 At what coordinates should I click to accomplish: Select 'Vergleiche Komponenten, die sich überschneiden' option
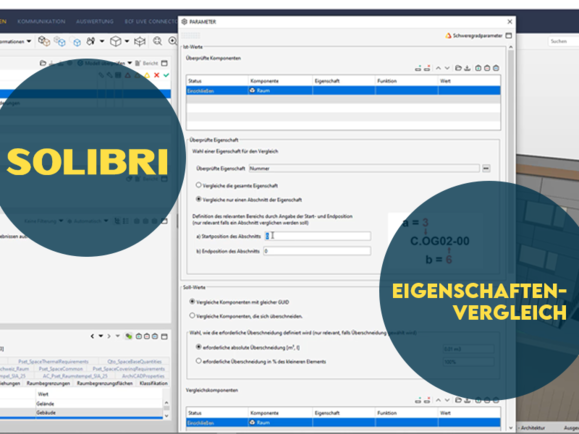pos(192,315)
